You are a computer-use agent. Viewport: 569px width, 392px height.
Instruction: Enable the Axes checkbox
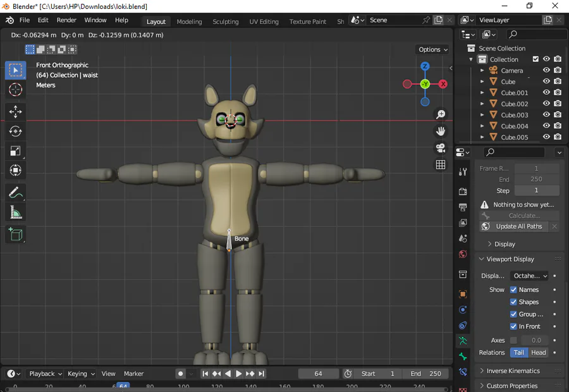(513, 340)
